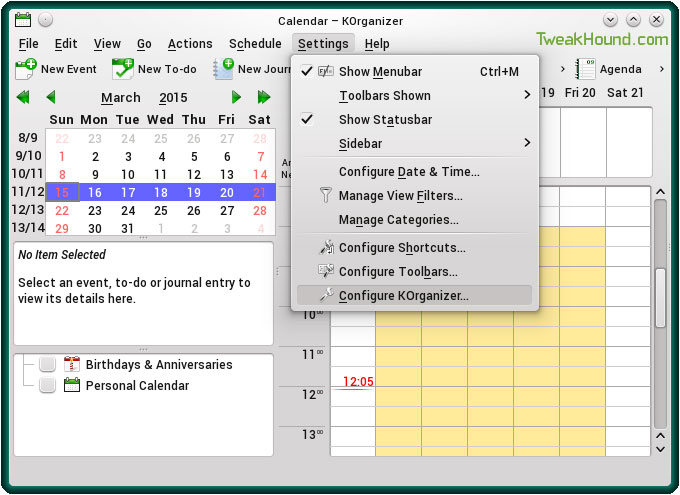Open the 2015 year selector
Viewport: 680px width, 495px height.
[x=173, y=98]
